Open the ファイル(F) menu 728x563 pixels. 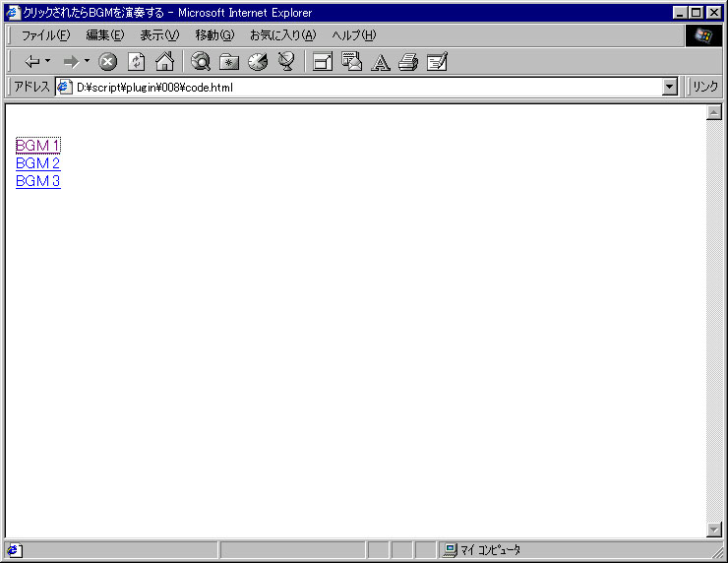pyautogui.click(x=46, y=35)
